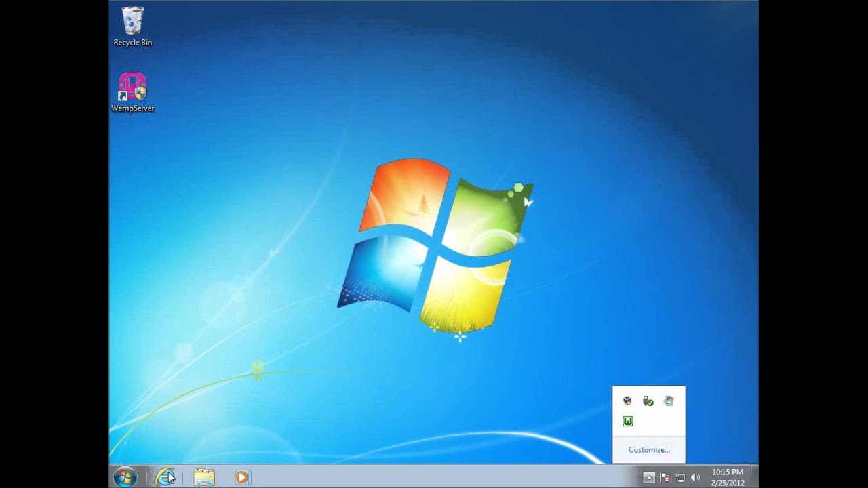Select the WampServer desktop shortcut
The image size is (868, 488).
(x=132, y=92)
